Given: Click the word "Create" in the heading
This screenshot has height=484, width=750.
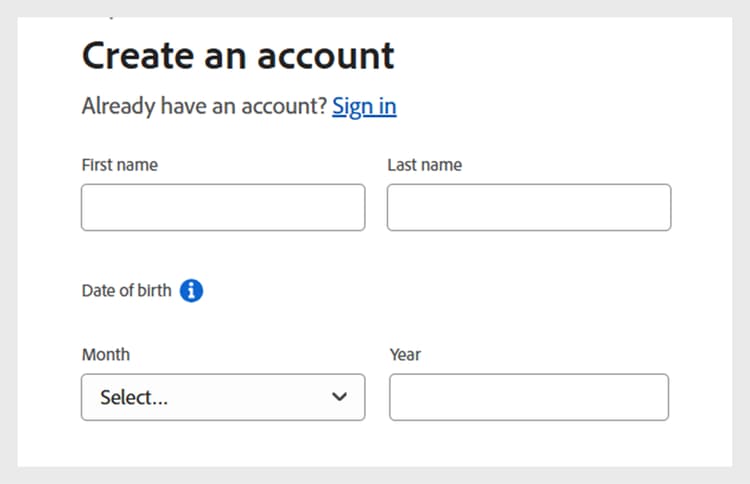Looking at the screenshot, I should click(136, 55).
